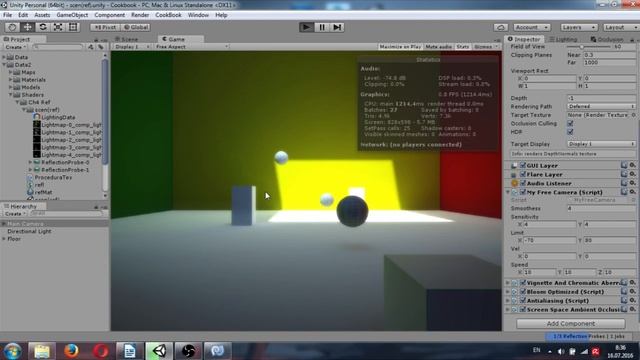Toggle Global handle rotation
640x360 pixels.
click(x=136, y=27)
